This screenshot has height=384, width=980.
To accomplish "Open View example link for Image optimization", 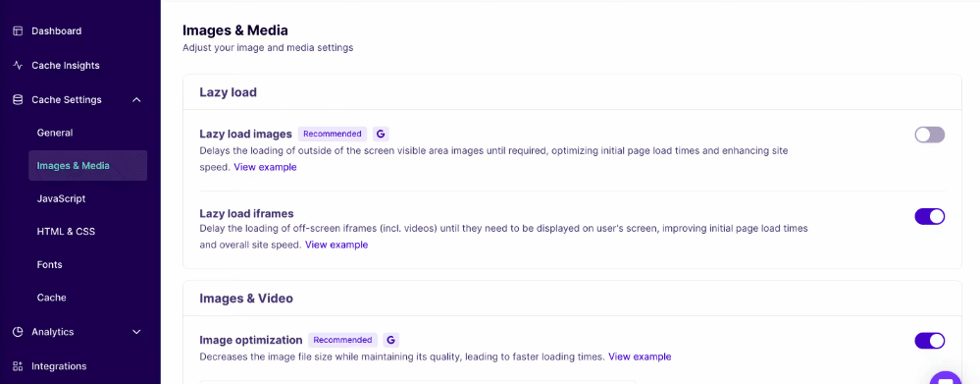I will point(640,357).
